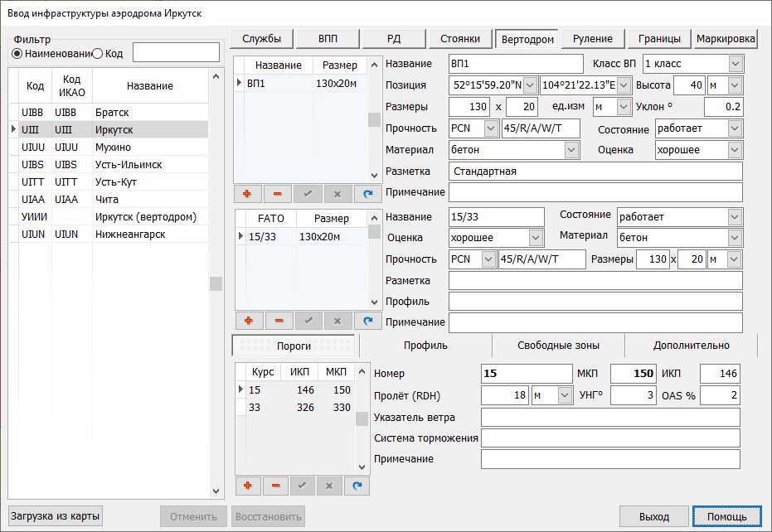The height and width of the screenshot is (532, 772).
Task: Remove the selected 15/33 FATO entry
Action: (x=278, y=321)
